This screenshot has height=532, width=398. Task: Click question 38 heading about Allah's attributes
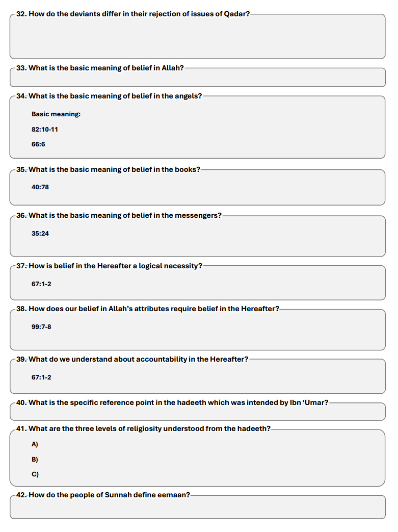[147, 309]
